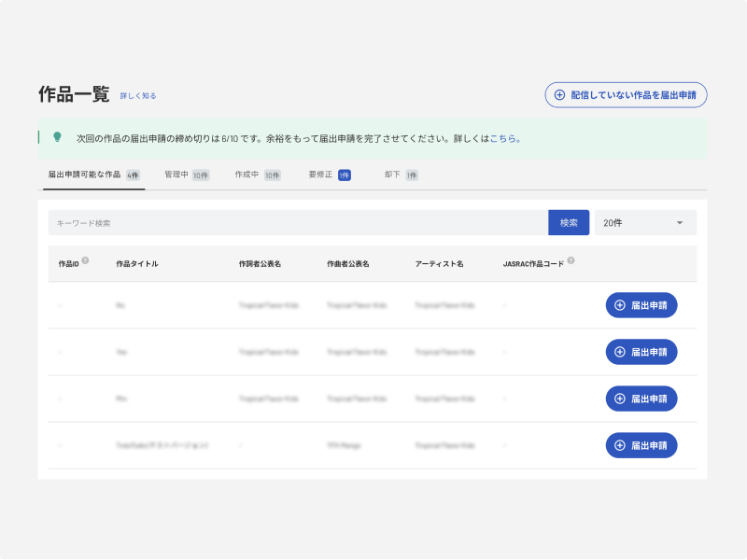Click the plus icon in second row's 届出申請
Screen dimensions: 747x560
[x=620, y=352]
